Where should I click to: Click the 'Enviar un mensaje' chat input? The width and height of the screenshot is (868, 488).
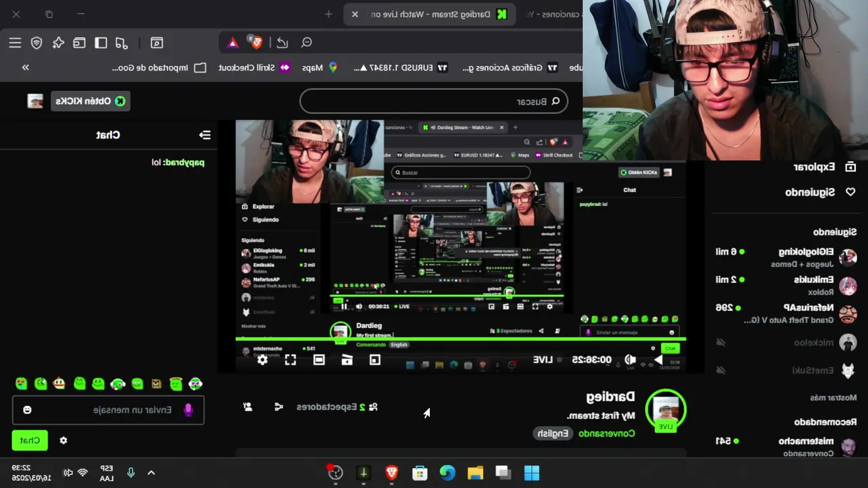pyautogui.click(x=108, y=410)
